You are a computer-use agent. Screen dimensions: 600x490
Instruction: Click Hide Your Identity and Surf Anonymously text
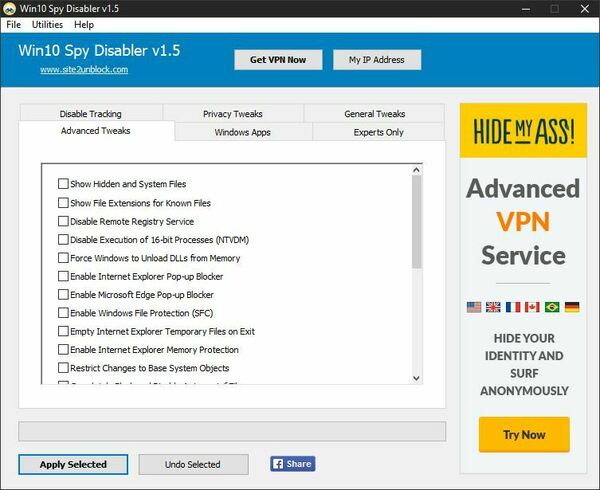[524, 365]
